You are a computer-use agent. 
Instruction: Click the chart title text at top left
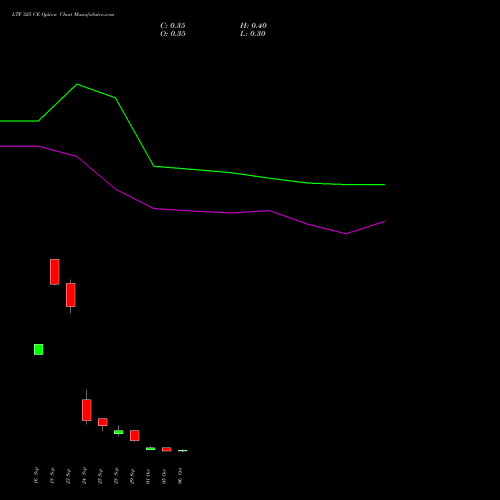tap(63, 15)
